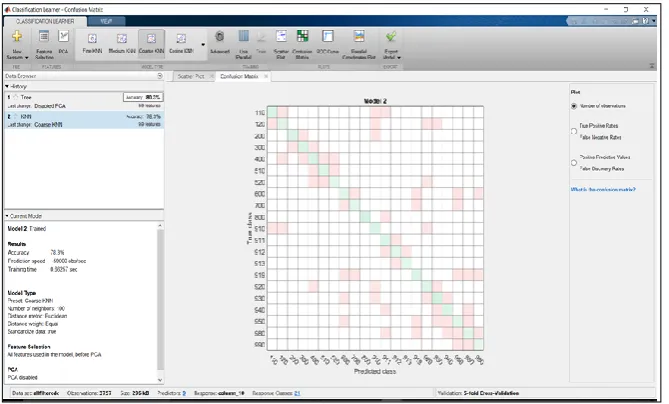Click the Accuracy value in Results
Viewport: 669px width, 404px height.
58,253
